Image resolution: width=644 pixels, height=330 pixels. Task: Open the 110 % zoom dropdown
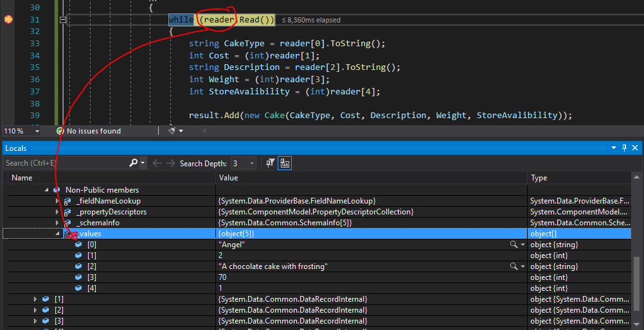click(37, 131)
